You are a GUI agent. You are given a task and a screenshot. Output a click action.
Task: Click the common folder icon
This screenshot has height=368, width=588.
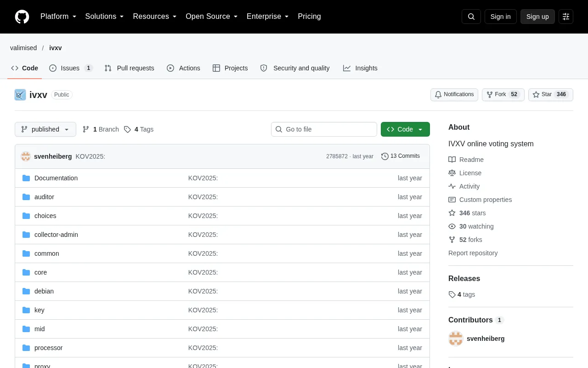click(26, 253)
